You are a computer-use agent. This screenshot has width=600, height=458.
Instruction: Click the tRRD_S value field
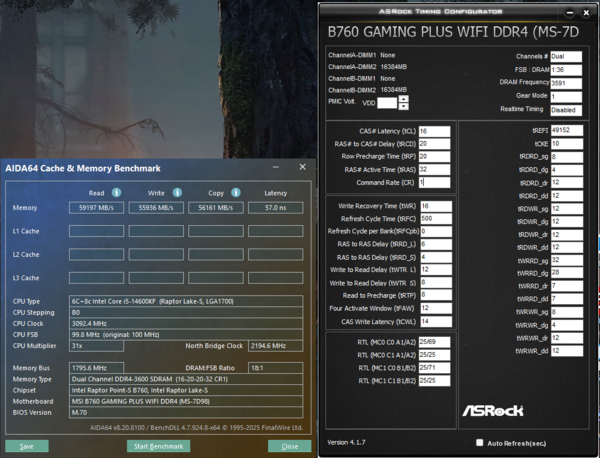436,257
